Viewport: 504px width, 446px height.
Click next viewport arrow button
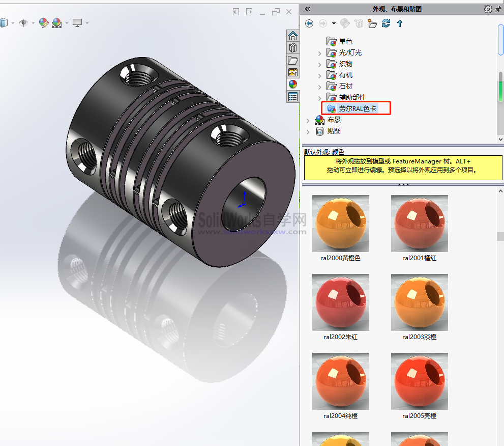249,12
